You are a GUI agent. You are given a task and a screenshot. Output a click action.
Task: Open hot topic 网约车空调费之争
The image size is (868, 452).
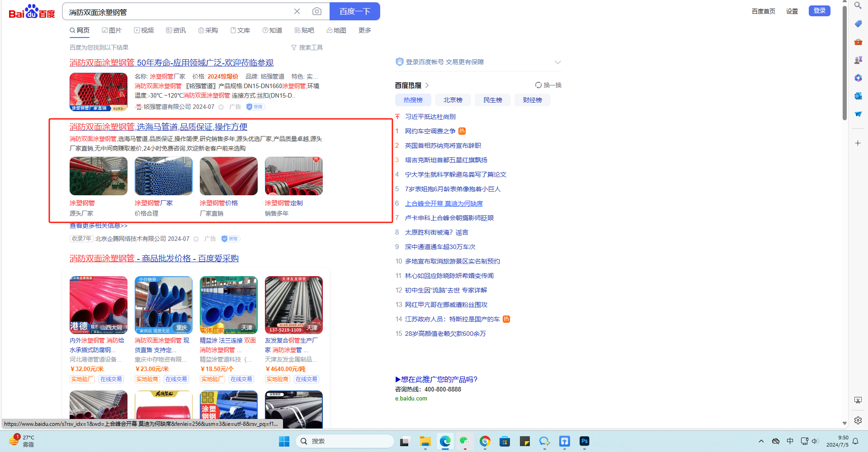[x=430, y=131]
